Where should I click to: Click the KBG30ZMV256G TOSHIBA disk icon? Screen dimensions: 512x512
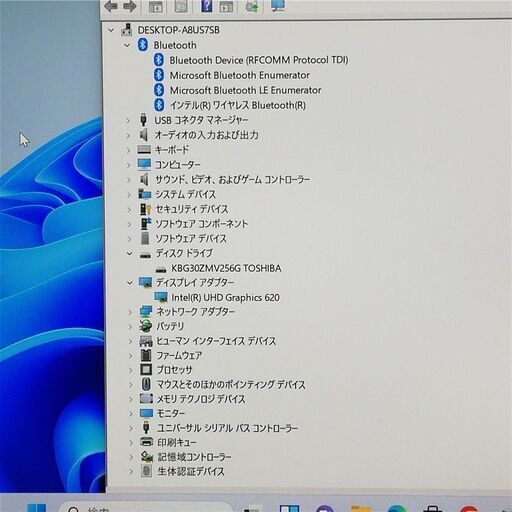click(x=161, y=269)
